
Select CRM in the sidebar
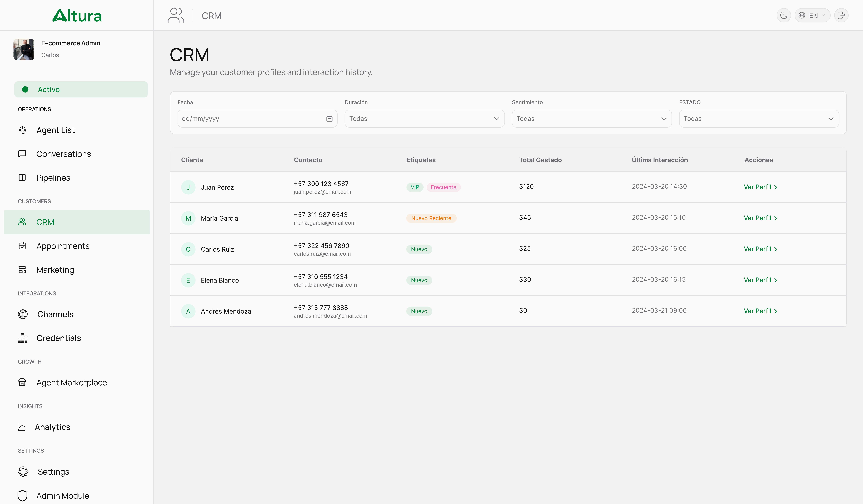77,222
